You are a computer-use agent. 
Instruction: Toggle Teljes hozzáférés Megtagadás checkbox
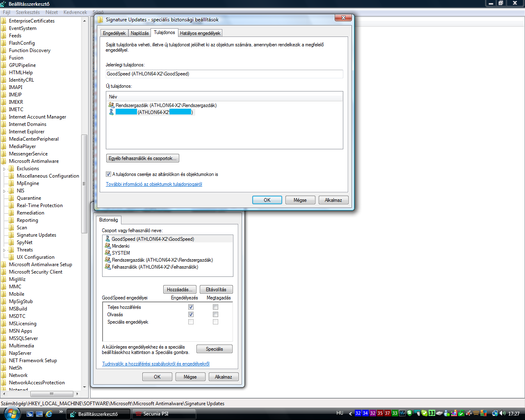tap(215, 307)
